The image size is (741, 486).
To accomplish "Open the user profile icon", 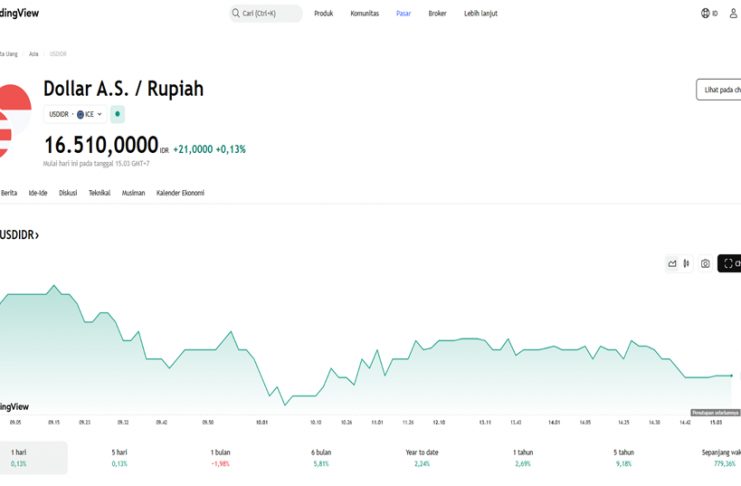I will pyautogui.click(x=735, y=13).
